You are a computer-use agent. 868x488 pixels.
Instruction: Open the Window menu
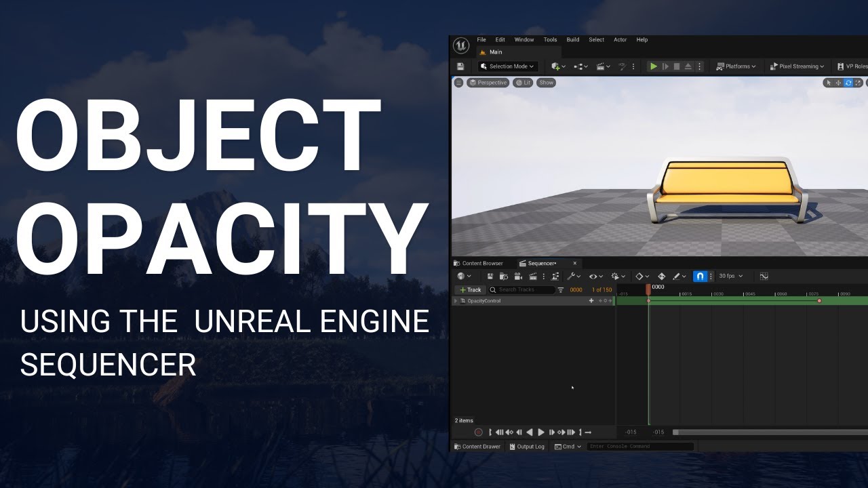click(524, 40)
